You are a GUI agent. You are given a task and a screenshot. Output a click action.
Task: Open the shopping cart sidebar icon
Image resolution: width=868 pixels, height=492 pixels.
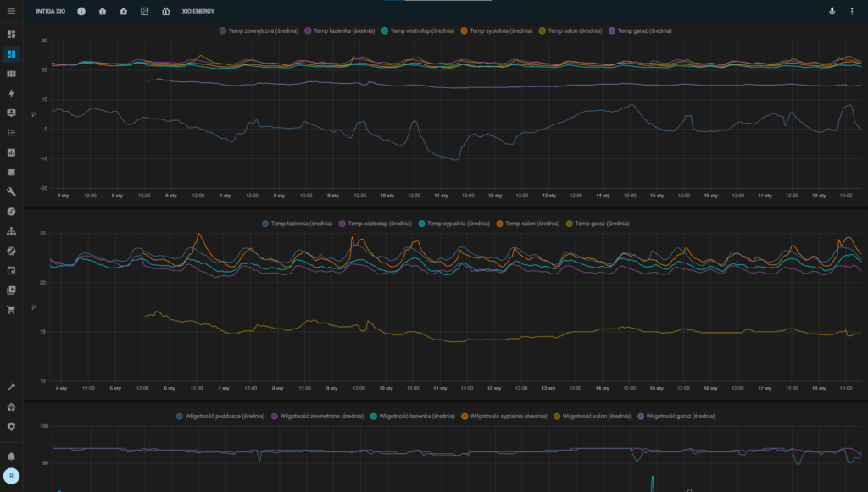tap(11, 310)
